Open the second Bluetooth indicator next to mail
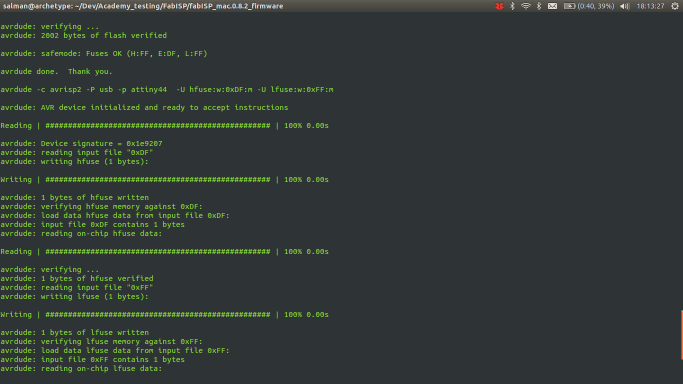 click(539, 6)
